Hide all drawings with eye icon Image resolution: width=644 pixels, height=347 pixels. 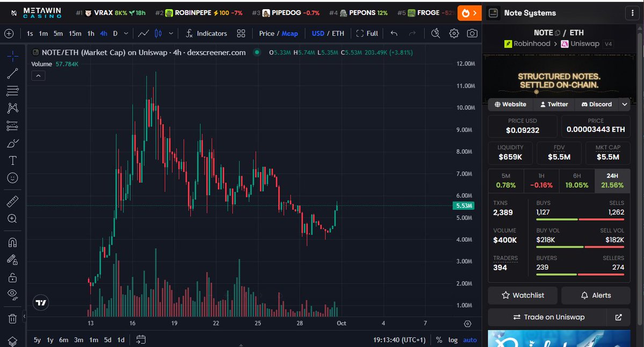12,294
